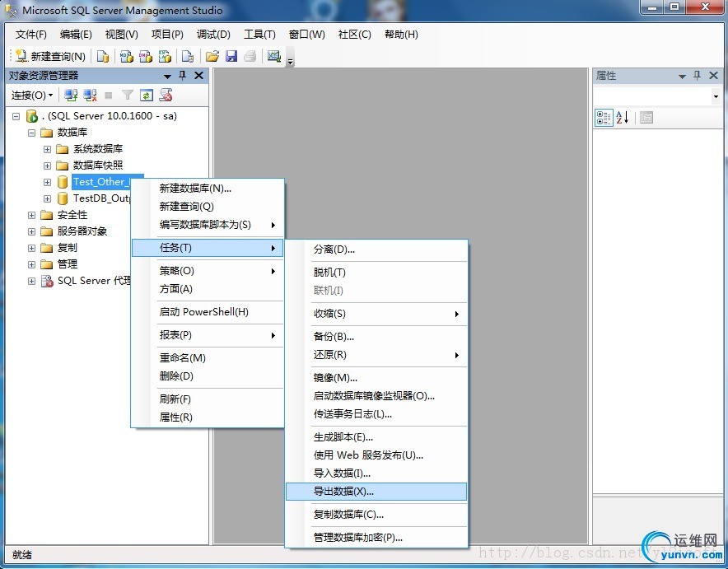Click the TestDB_Out database cylinder icon

coord(63,198)
